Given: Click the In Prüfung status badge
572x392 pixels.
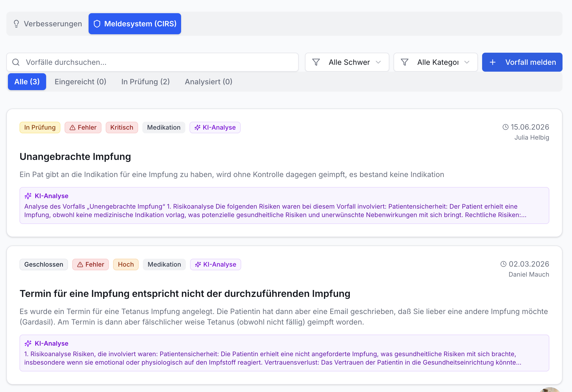Looking at the screenshot, I should (40, 128).
